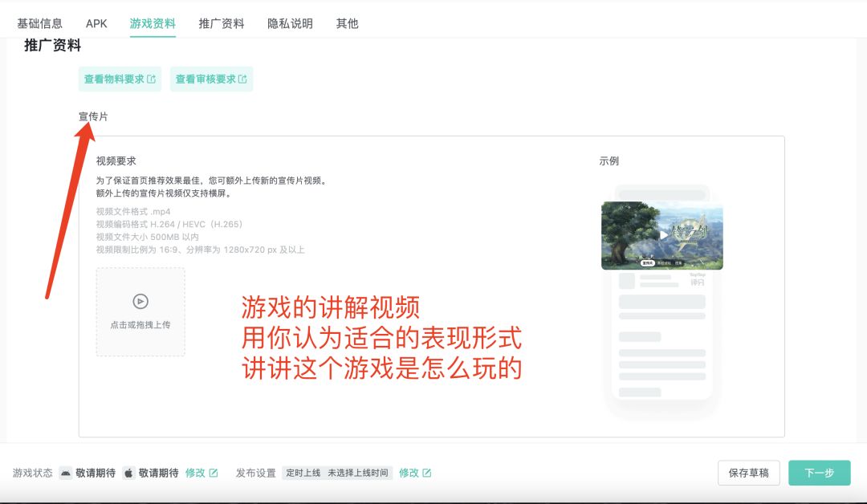Open the 隐私说明 tab
This screenshot has width=867, height=504.
tap(290, 24)
